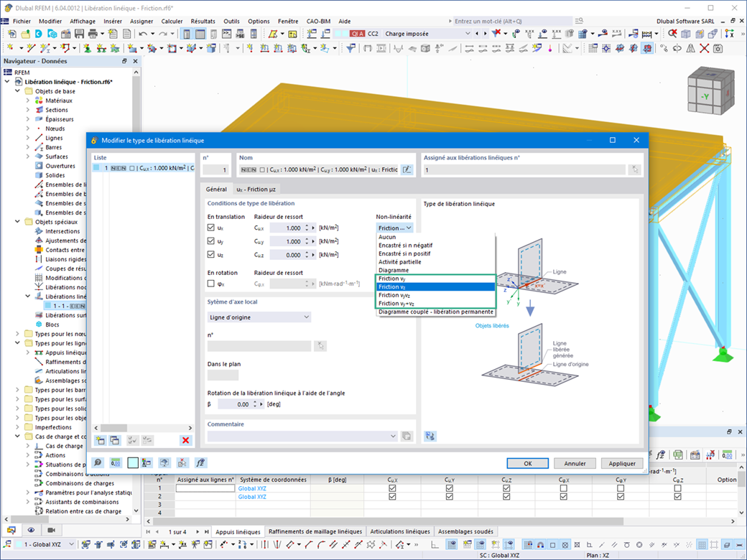Click previous load case arrow button
Image resolution: width=747 pixels, height=560 pixels.
click(x=477, y=33)
